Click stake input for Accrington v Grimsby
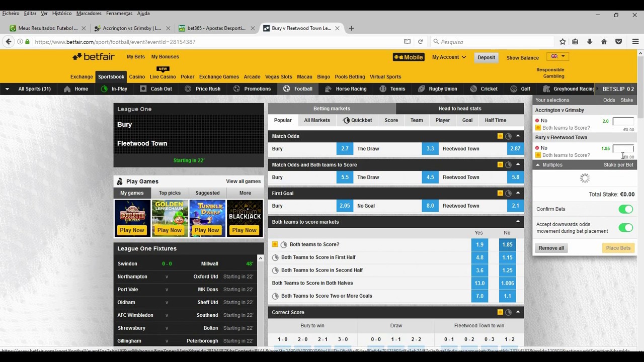Image resolution: width=644 pixels, height=362 pixels. [x=623, y=121]
